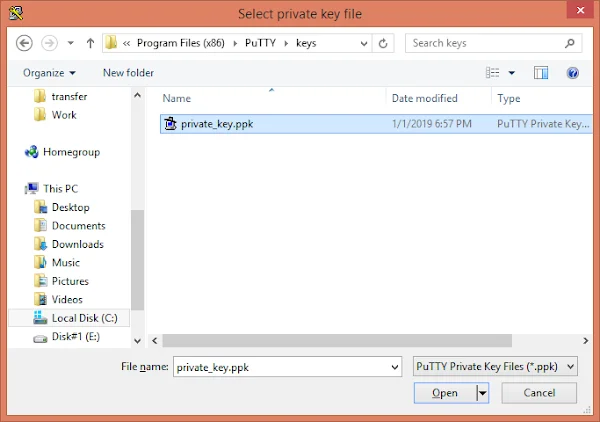Open the PuTTY Private Key Files filter dropdown
This screenshot has width=600, height=422.
pos(495,367)
